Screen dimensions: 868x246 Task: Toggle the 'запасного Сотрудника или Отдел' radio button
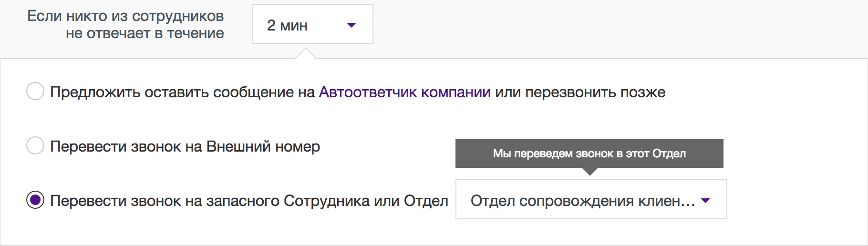35,200
